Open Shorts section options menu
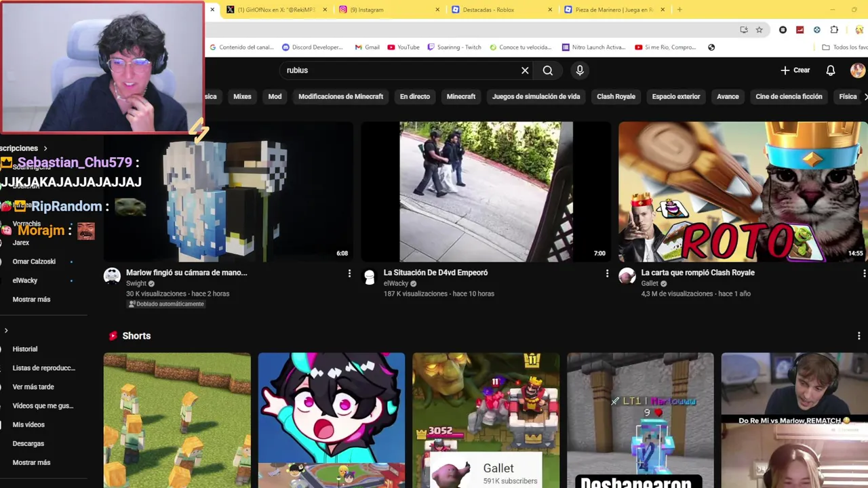 859,336
